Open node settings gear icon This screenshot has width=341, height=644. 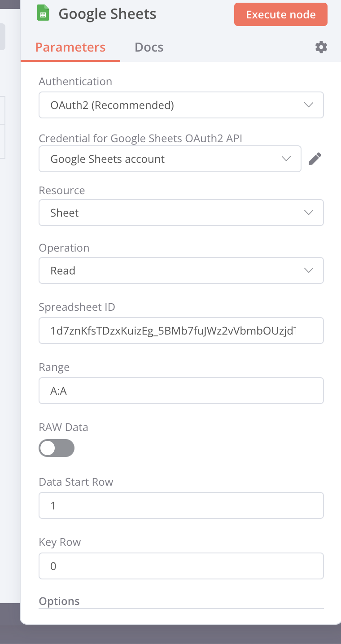321,47
